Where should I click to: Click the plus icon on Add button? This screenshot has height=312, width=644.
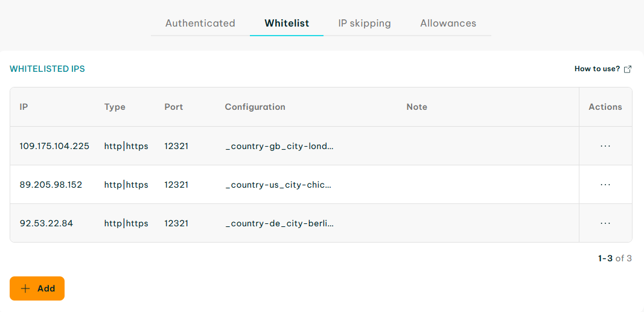click(25, 288)
